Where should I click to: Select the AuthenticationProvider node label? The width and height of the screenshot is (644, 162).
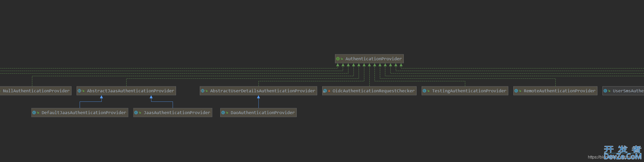(x=373, y=59)
